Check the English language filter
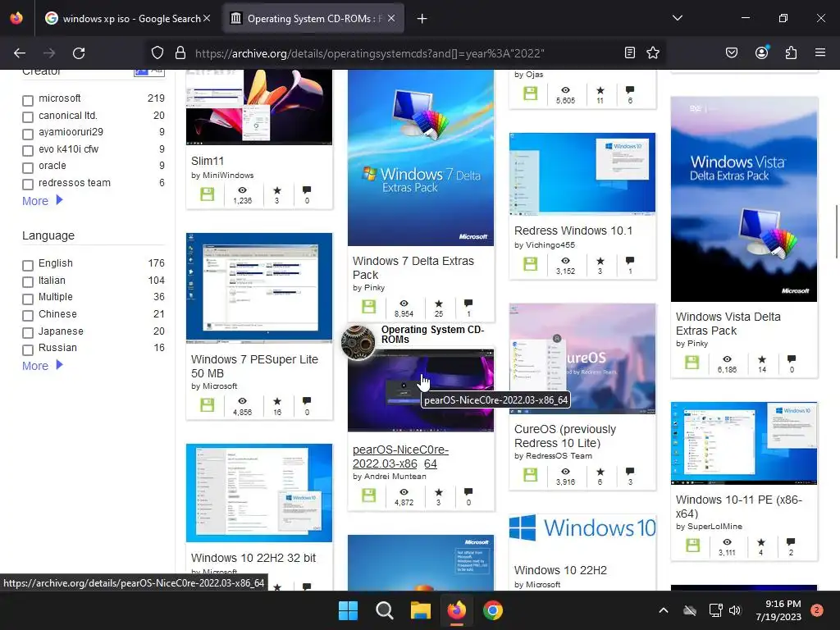 click(x=28, y=265)
